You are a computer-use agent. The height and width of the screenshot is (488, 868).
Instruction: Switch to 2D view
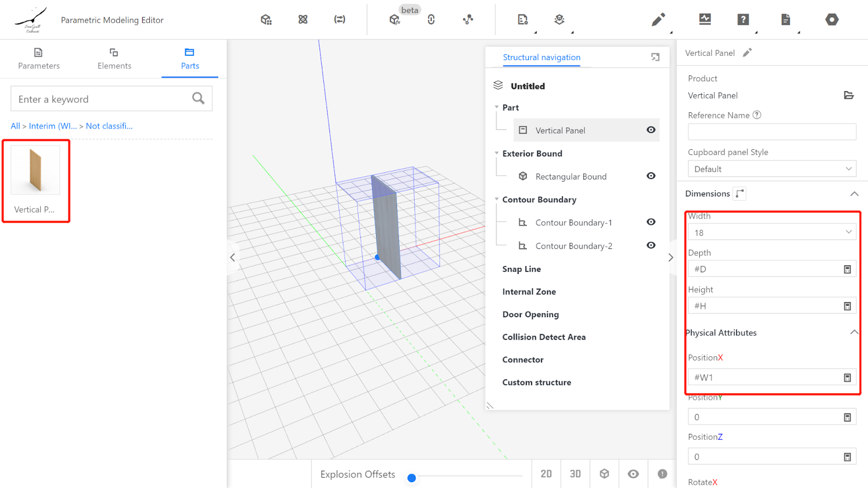[546, 474]
